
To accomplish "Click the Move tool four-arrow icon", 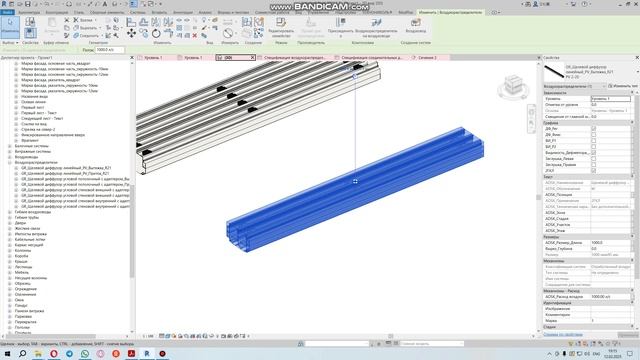I will coord(131,33).
